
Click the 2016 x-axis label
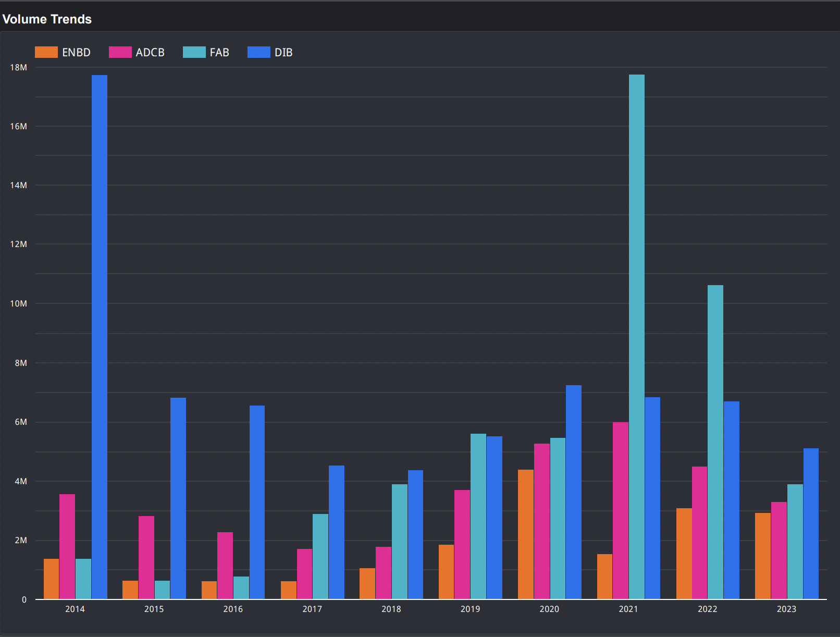click(x=233, y=609)
